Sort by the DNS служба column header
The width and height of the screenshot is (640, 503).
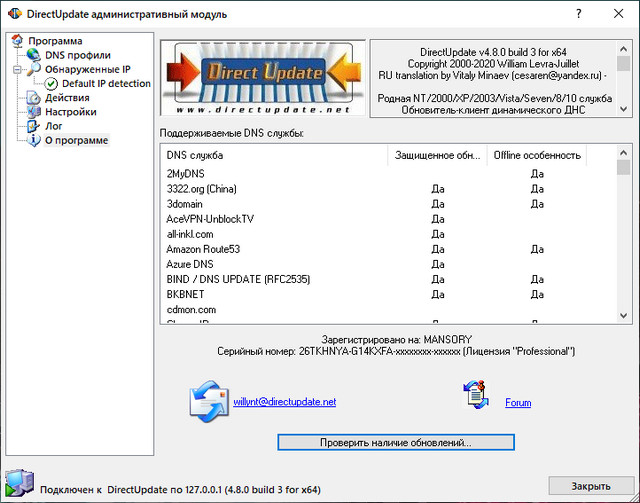click(273, 155)
